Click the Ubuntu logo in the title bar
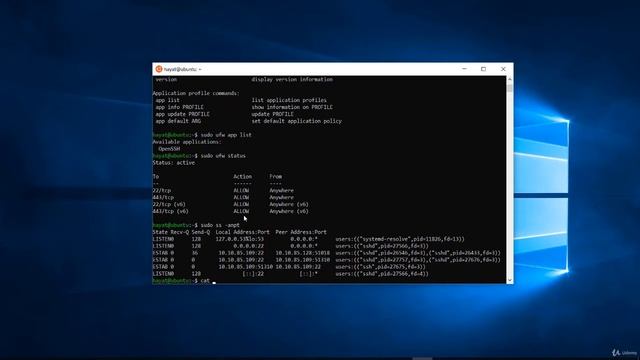The image size is (640, 360). pyautogui.click(x=159, y=69)
